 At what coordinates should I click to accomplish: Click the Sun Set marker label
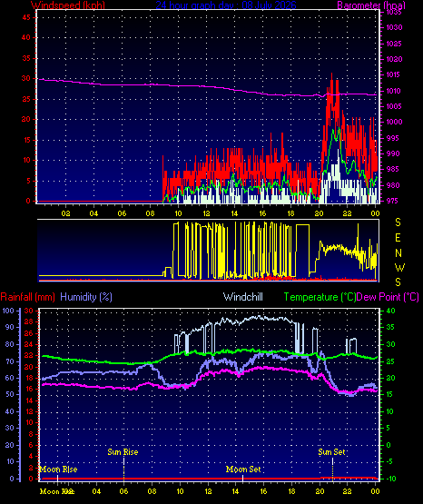[x=331, y=452]
